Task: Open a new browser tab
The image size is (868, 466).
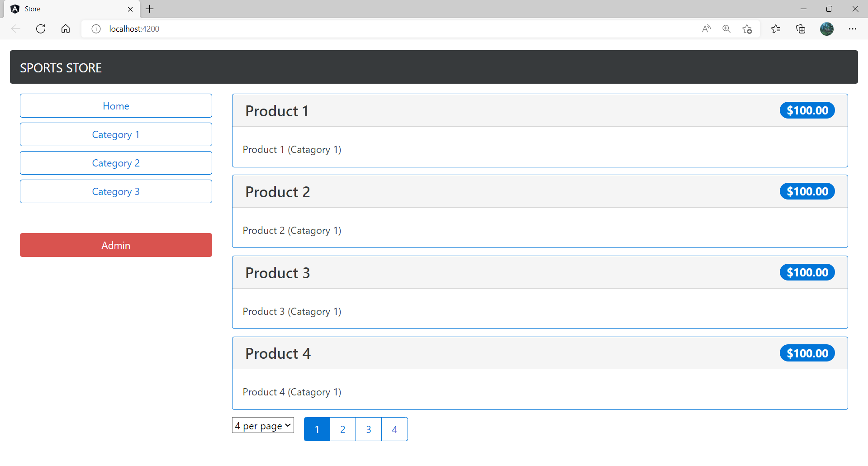Action: click(x=150, y=9)
